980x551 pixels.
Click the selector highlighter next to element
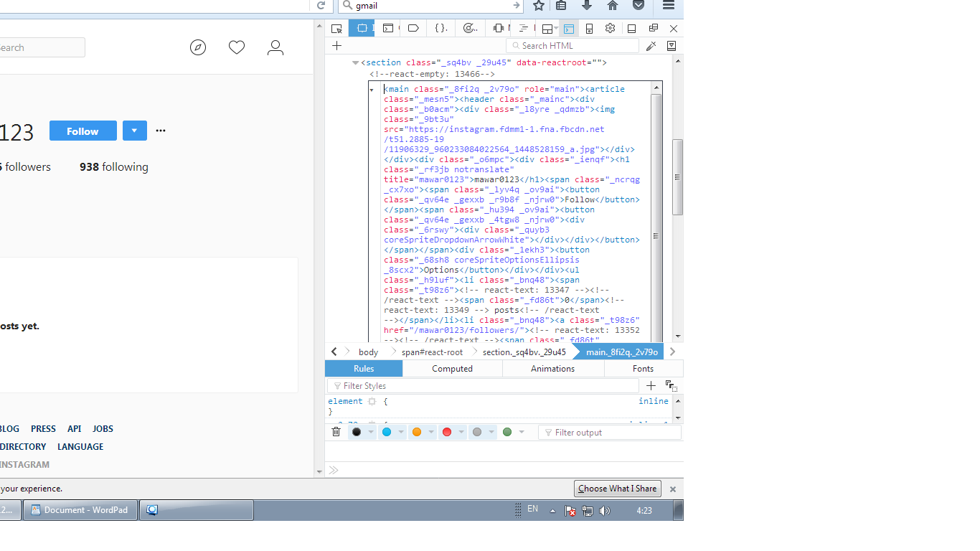point(372,402)
